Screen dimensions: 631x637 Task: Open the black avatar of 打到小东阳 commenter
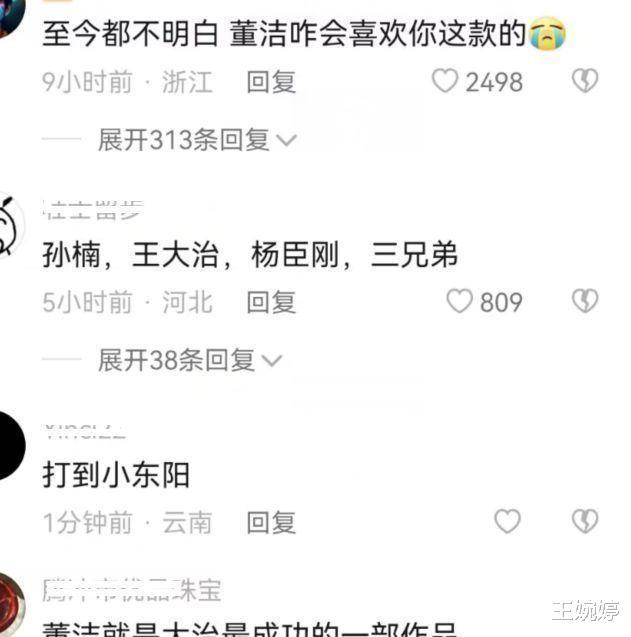[x=10, y=446]
